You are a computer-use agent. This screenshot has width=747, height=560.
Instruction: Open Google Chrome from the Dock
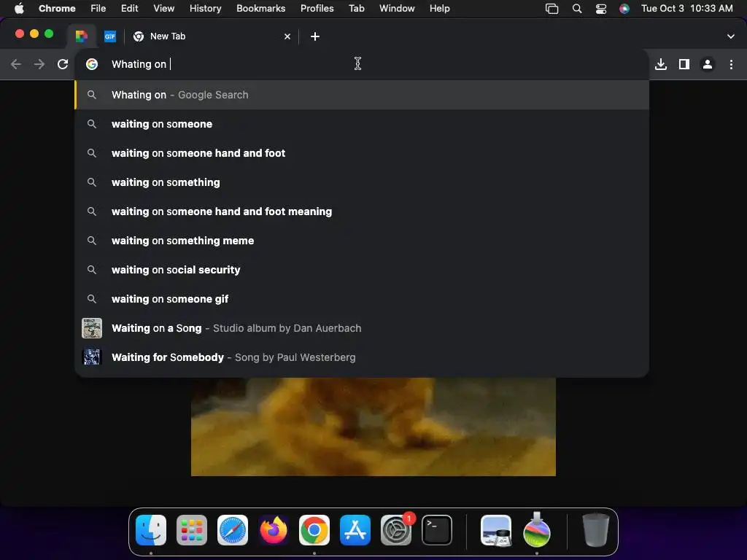[x=314, y=530]
